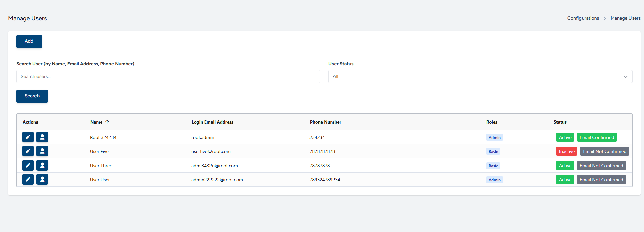644x232 pixels.
Task: Click the red Inactive badge for User Five
Action: (x=566, y=151)
